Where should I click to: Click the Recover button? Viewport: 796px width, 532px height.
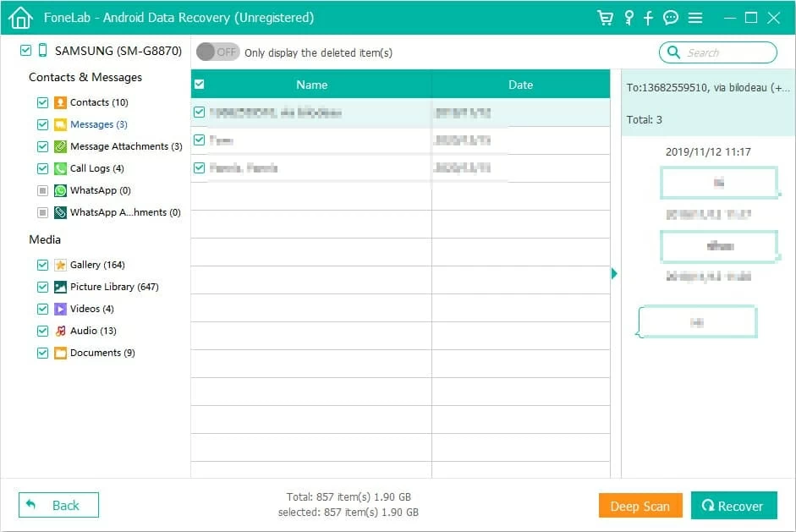pyautogui.click(x=733, y=505)
